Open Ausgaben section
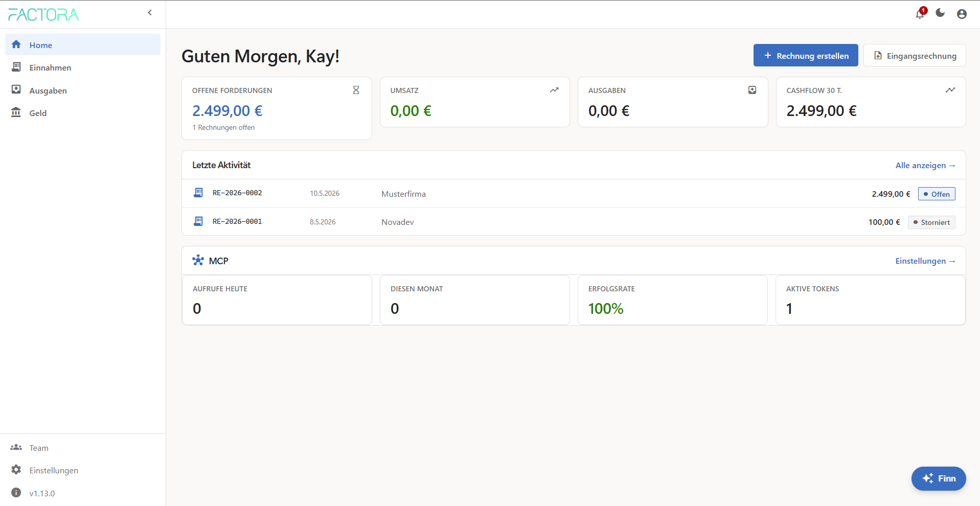 pyautogui.click(x=83, y=90)
